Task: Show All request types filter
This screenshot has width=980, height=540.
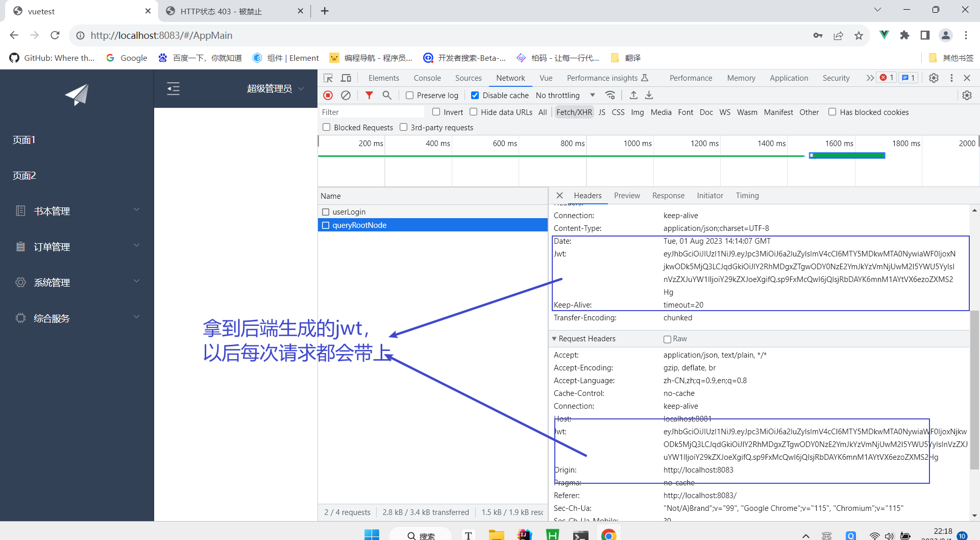Action: (543, 112)
